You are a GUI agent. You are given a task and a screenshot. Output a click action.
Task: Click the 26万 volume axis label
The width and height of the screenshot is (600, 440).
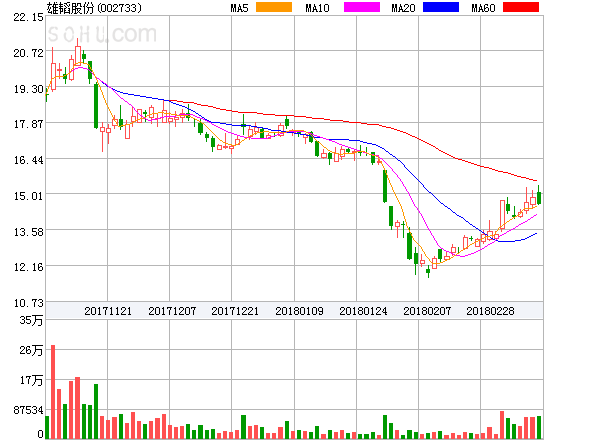coord(31,350)
